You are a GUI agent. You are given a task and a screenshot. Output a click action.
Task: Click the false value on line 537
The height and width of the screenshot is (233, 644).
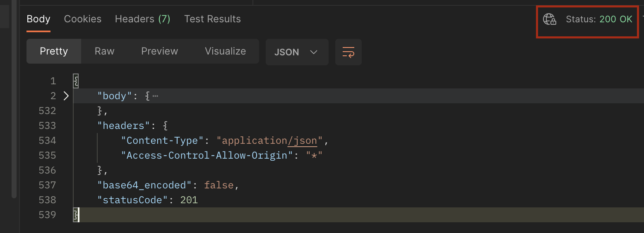tap(219, 185)
